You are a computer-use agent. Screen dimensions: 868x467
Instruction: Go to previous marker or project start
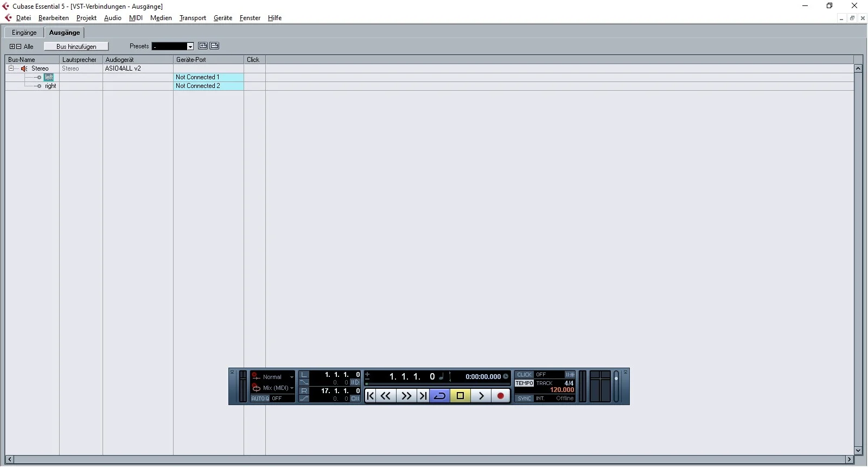point(371,396)
